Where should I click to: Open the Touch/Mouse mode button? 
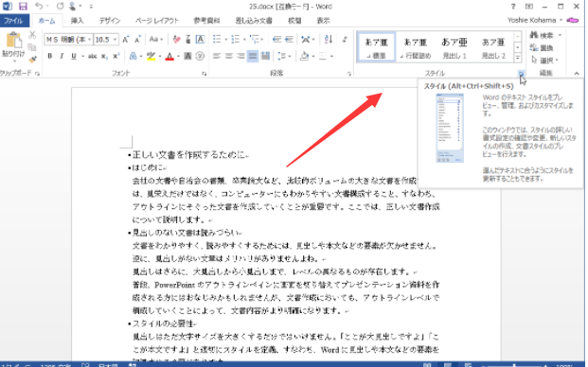[72, 7]
